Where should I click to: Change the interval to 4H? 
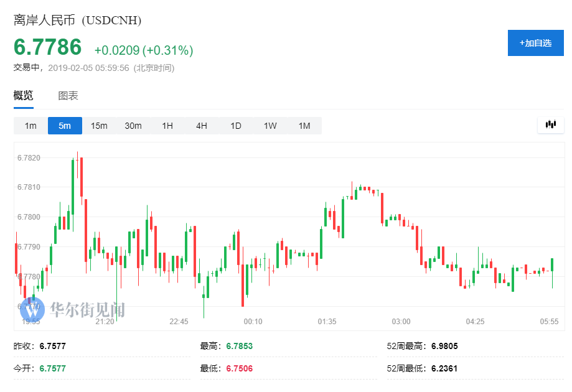(x=202, y=126)
